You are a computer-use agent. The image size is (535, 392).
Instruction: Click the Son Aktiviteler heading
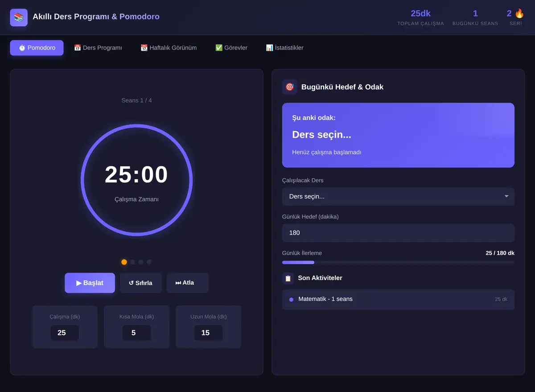(320, 278)
